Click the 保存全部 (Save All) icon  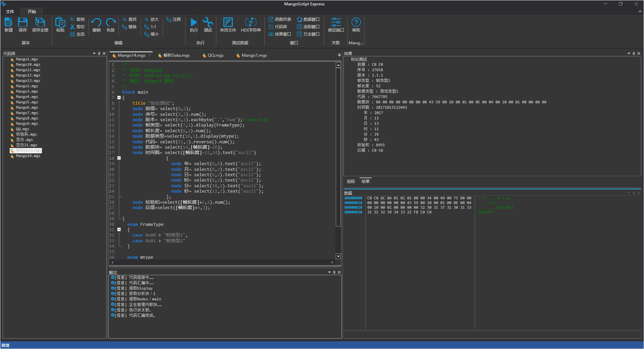(x=40, y=25)
